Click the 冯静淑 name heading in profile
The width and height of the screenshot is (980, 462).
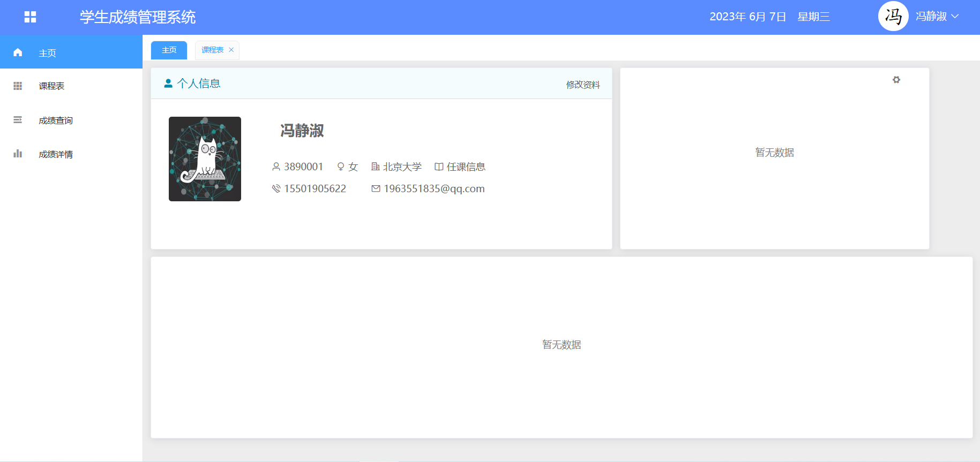point(302,131)
